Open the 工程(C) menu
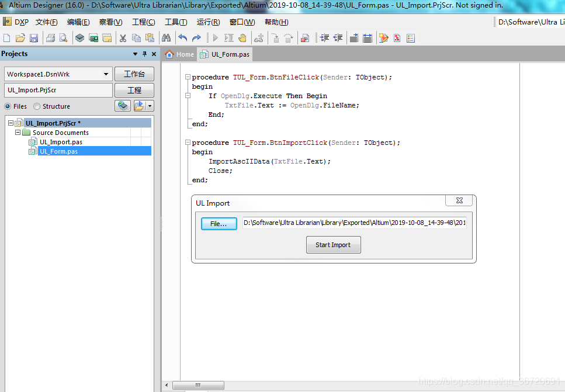This screenshot has width=565, height=392. [x=143, y=22]
